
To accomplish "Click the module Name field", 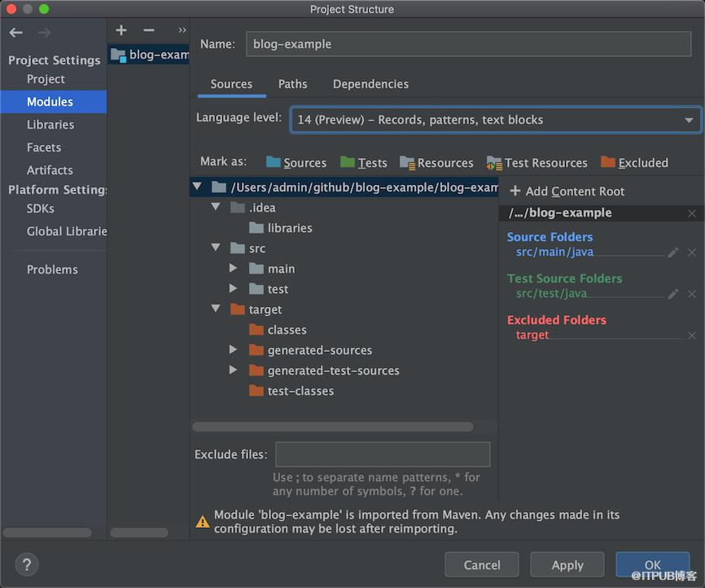I will coord(468,44).
